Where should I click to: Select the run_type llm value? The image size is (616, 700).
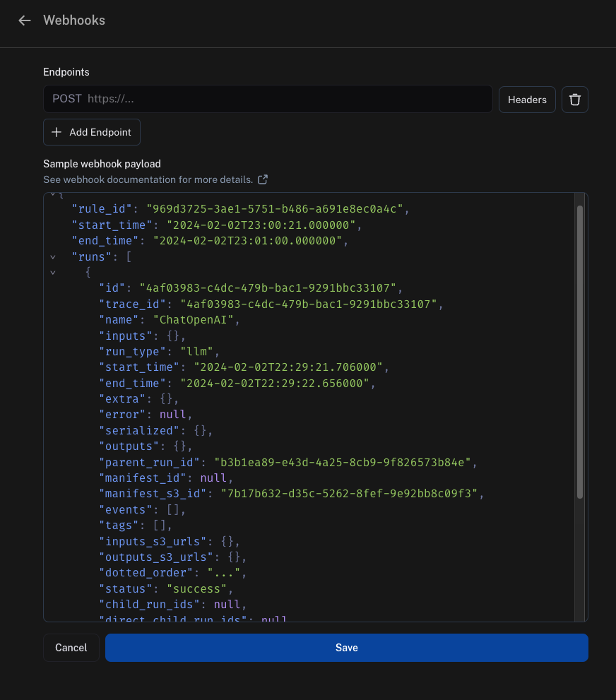(x=196, y=351)
